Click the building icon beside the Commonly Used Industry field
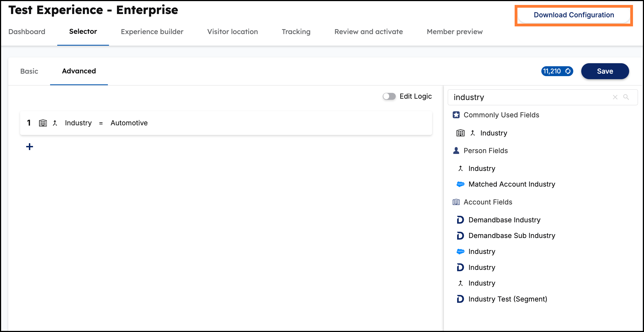Image resolution: width=644 pixels, height=332 pixels. coord(460,133)
